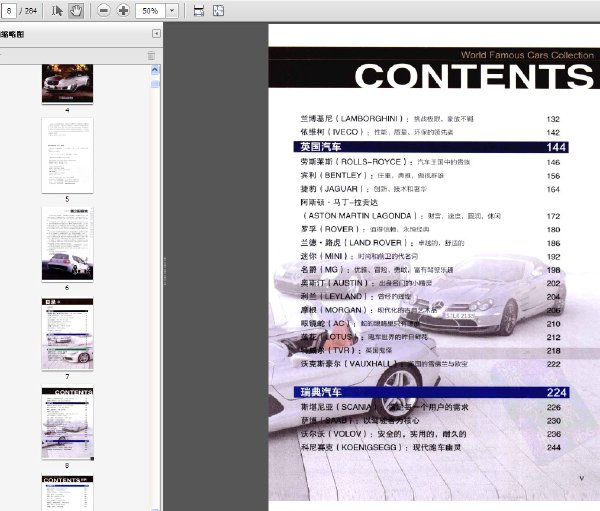Click the TVR contents entry
This screenshot has height=511, width=600.
point(346,351)
